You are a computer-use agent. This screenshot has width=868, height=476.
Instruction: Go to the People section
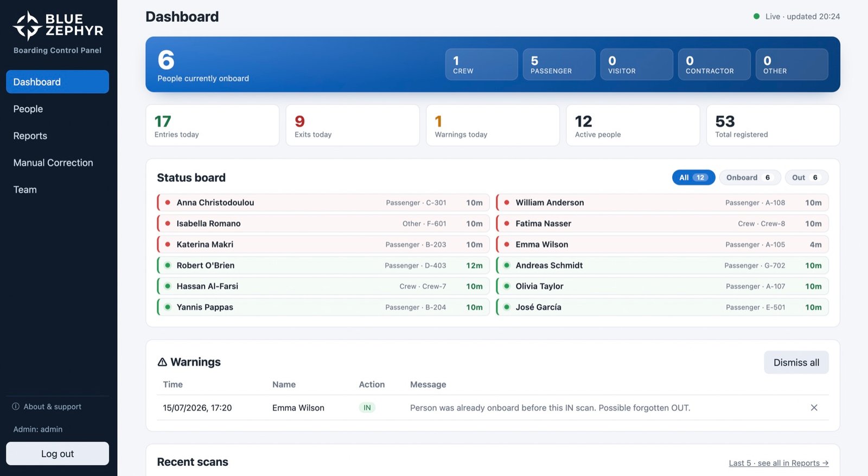[58, 109]
